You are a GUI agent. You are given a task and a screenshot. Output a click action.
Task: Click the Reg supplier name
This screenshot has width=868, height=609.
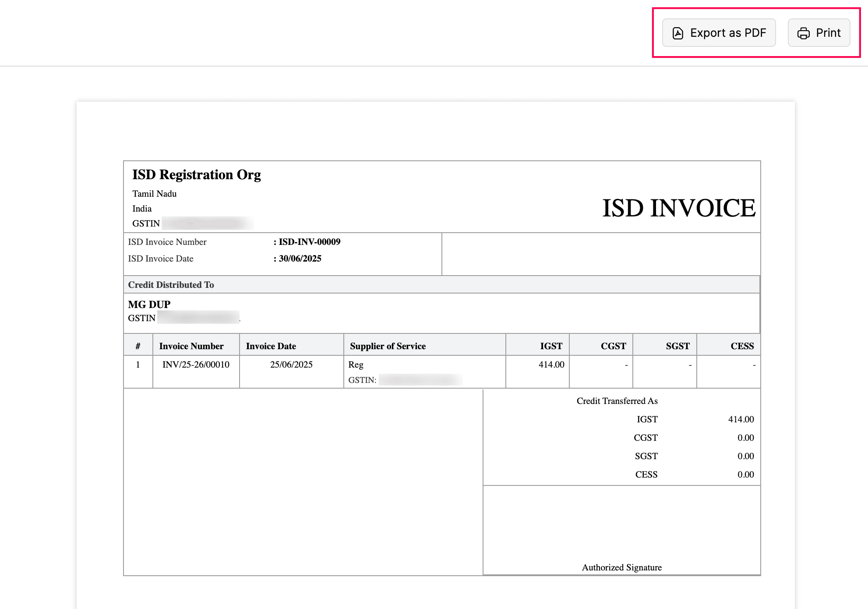tap(356, 365)
